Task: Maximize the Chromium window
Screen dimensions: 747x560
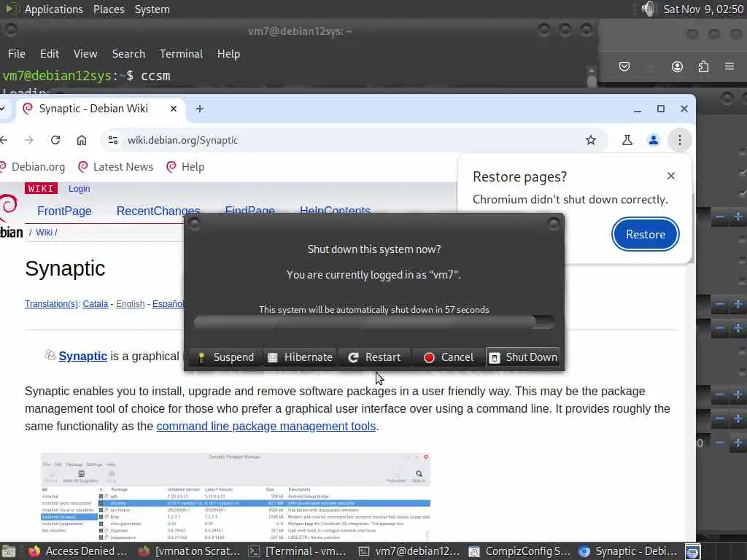Action: [661, 109]
